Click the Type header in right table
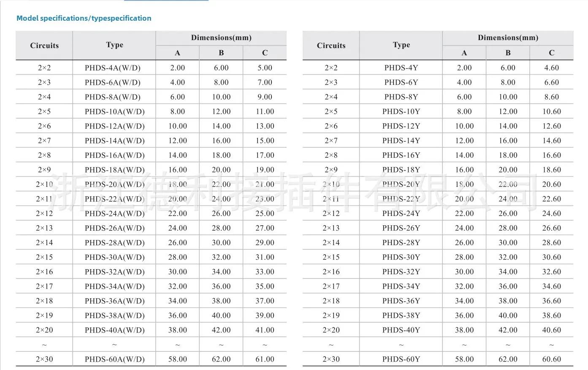588x370 pixels. 401,45
